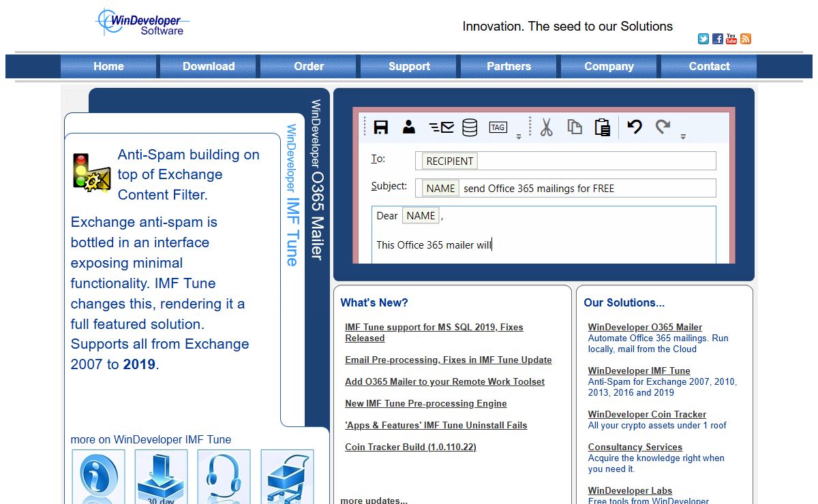
Task: Open Email Pre-processing, Fixes in IMF Tune link
Action: (x=449, y=360)
